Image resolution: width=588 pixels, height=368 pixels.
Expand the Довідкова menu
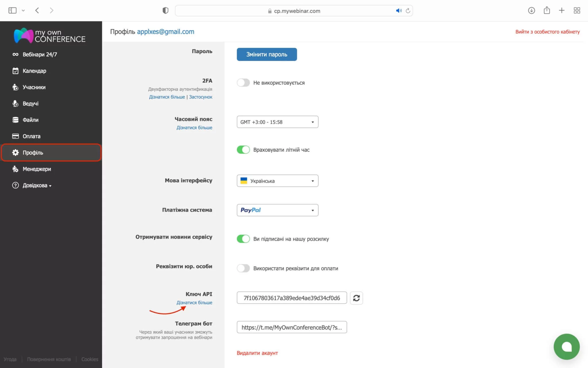(35, 185)
